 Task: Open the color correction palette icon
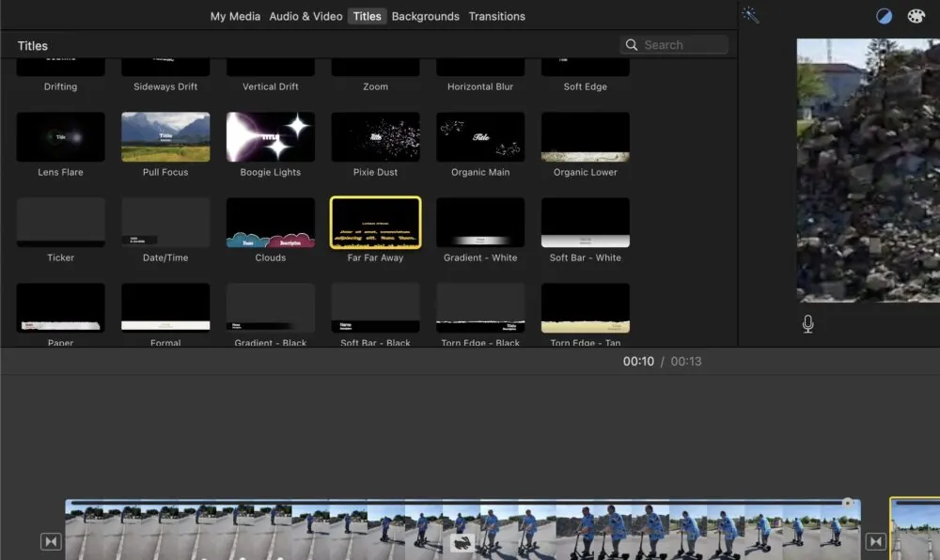pos(916,16)
